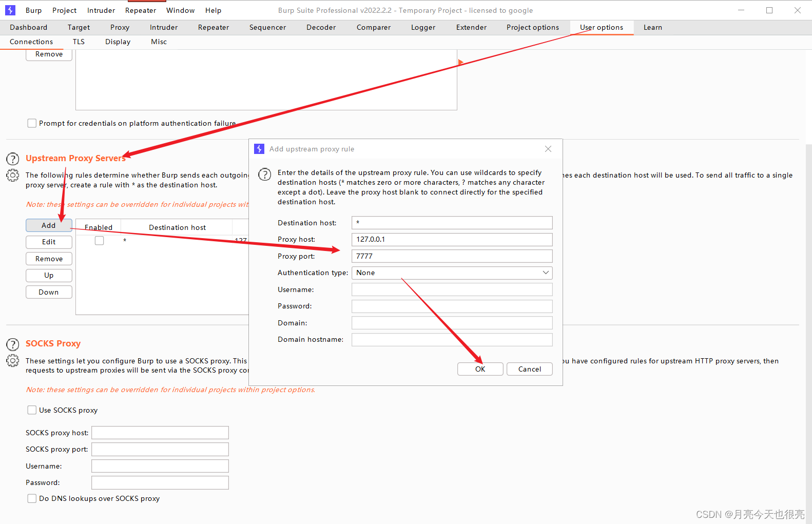Open the Display sub-tab
Viewport: 812px width, 524px height.
pos(118,42)
